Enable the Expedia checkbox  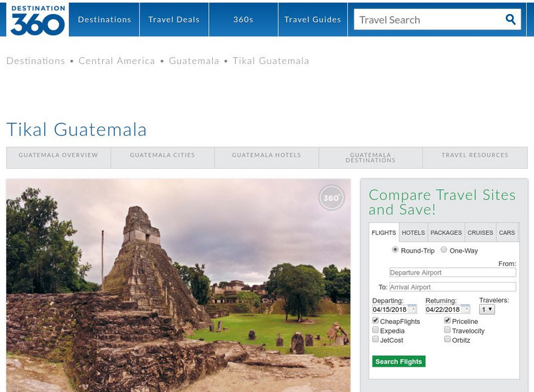[x=375, y=330]
